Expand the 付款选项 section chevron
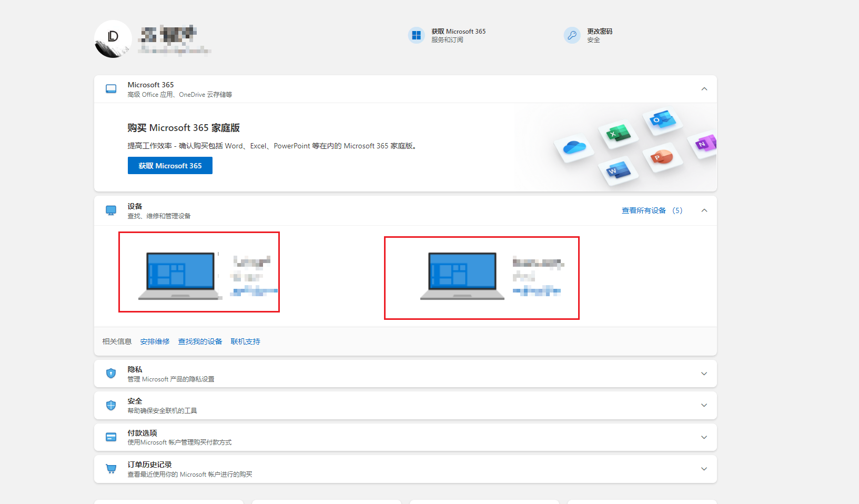The height and width of the screenshot is (504, 859). coord(704,437)
